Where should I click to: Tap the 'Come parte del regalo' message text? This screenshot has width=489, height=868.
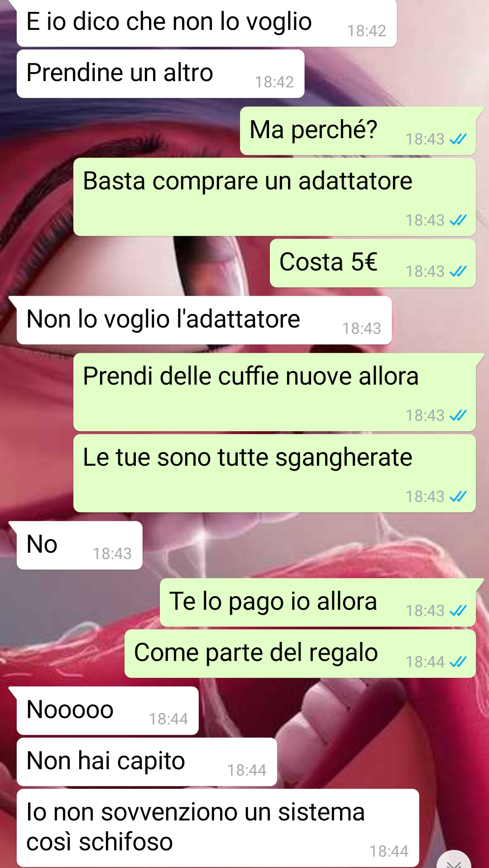coord(256,653)
